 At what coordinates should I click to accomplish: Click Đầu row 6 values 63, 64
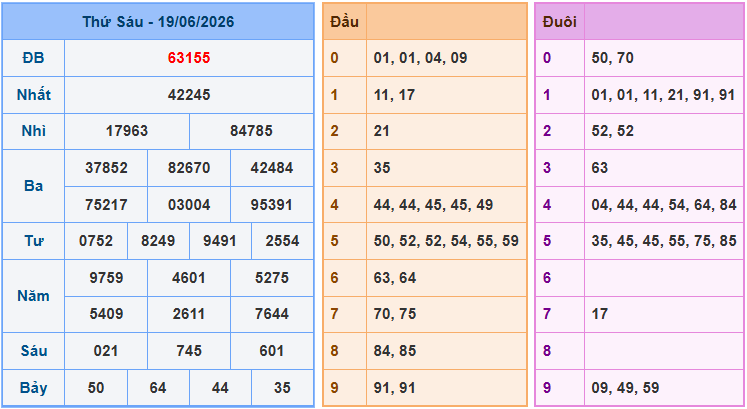click(x=395, y=278)
